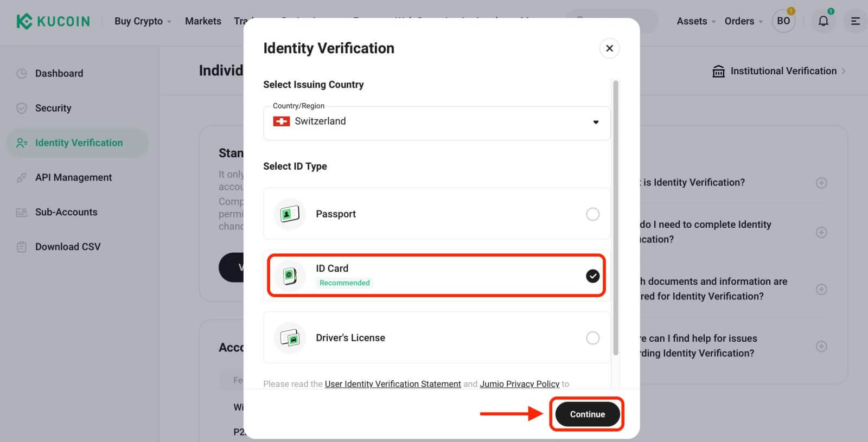Open API Management from sidebar
The image size is (868, 442).
(x=73, y=177)
